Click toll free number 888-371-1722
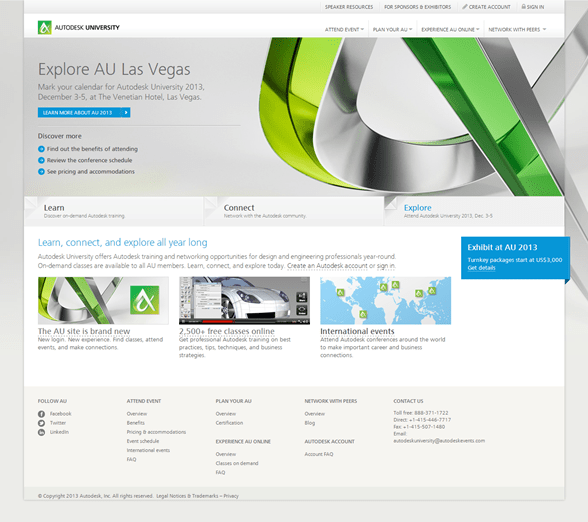This screenshot has height=522, width=588. 431,412
